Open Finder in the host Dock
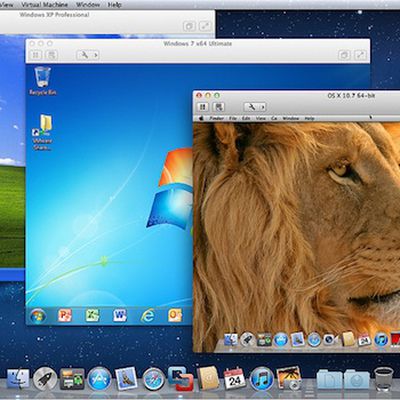 pos(18,378)
